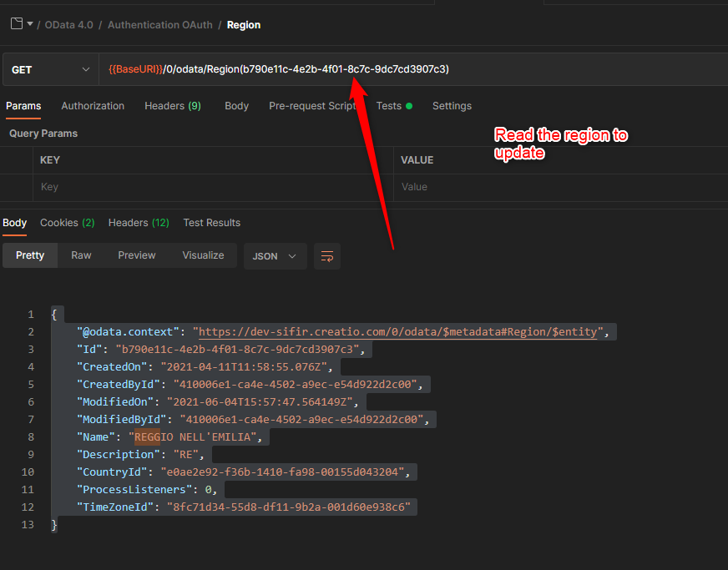The width and height of the screenshot is (728, 570).
Task: Click the Query Params heading
Action: click(x=43, y=134)
